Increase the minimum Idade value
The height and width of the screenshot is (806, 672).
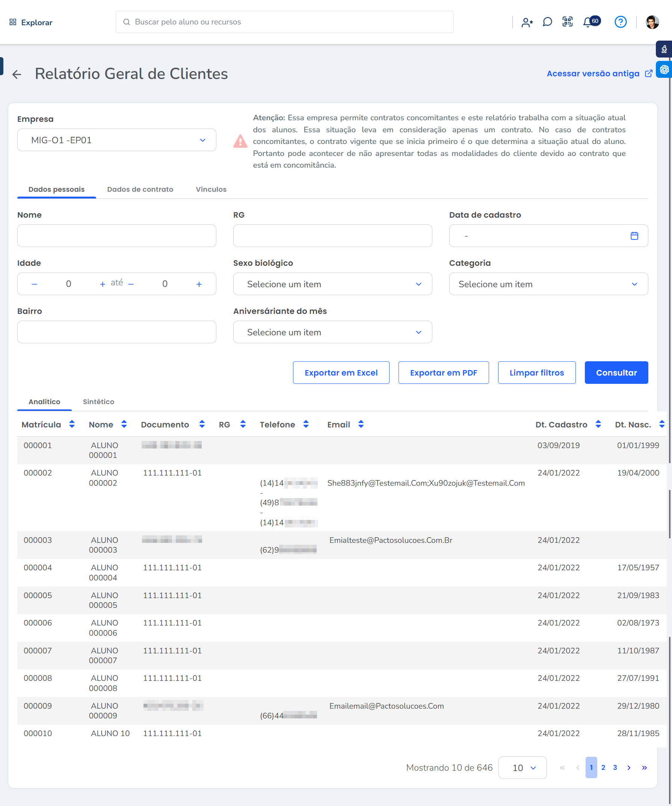coord(103,284)
